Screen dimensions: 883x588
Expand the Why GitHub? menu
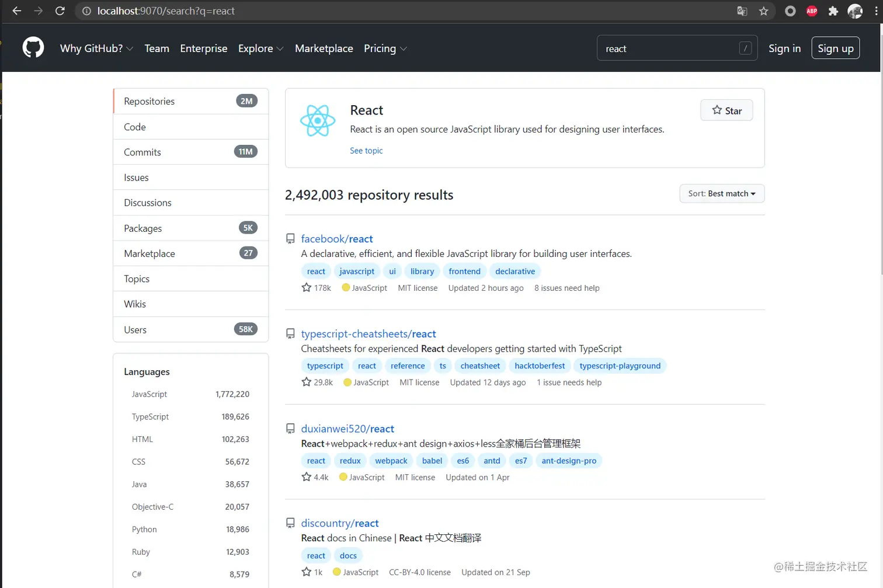pos(96,48)
